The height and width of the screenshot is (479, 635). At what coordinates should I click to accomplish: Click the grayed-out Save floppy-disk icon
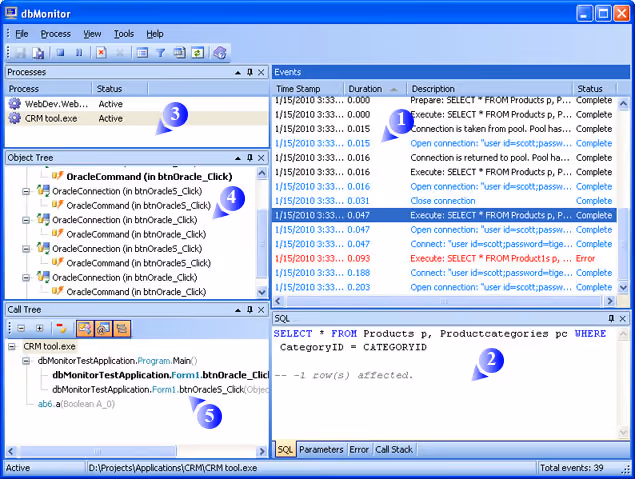click(20, 53)
